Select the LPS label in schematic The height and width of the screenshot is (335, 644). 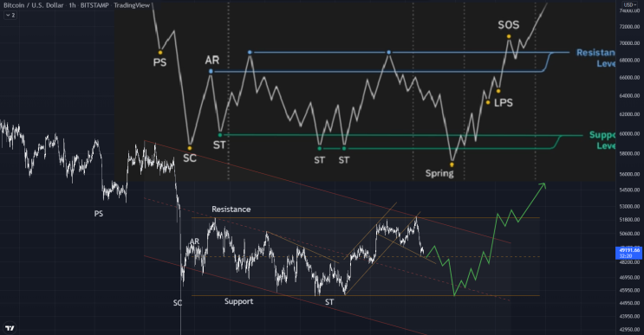point(503,103)
